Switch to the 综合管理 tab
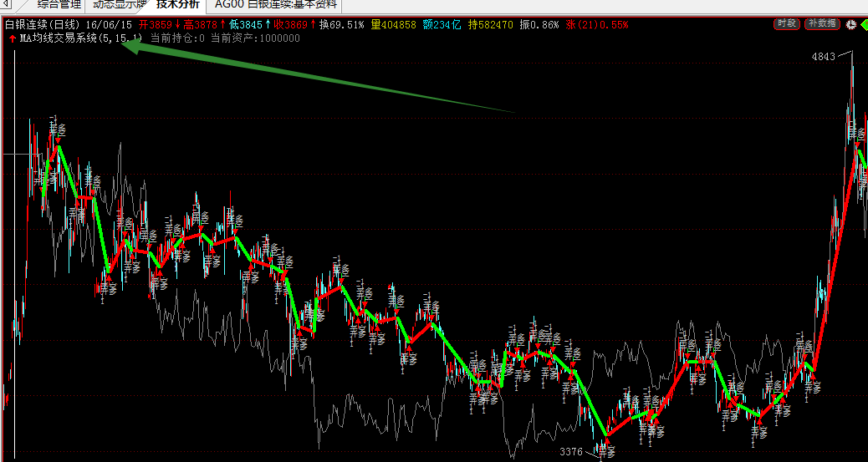The width and height of the screenshot is (868, 462). 59,5
